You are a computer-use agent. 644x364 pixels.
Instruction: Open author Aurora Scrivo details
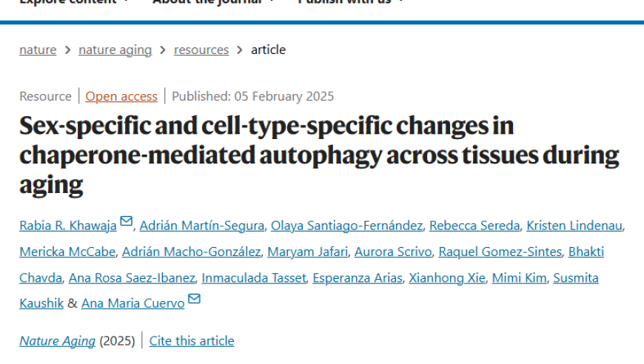point(393,252)
